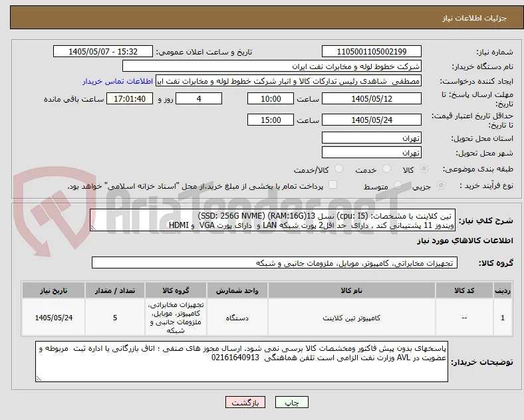Click the ساعت باقی مانده label
This screenshot has width=524, height=420.
(74, 99)
